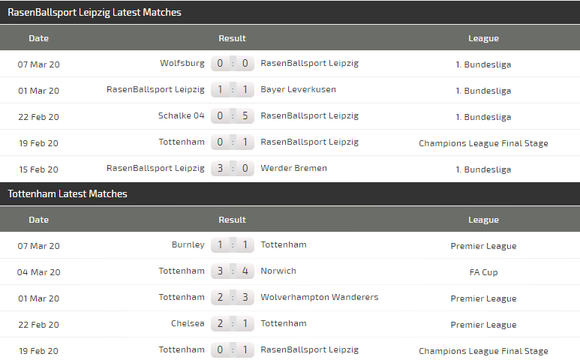Open the Chelsea team link
Screen dimensions: 580x363
[188, 324]
